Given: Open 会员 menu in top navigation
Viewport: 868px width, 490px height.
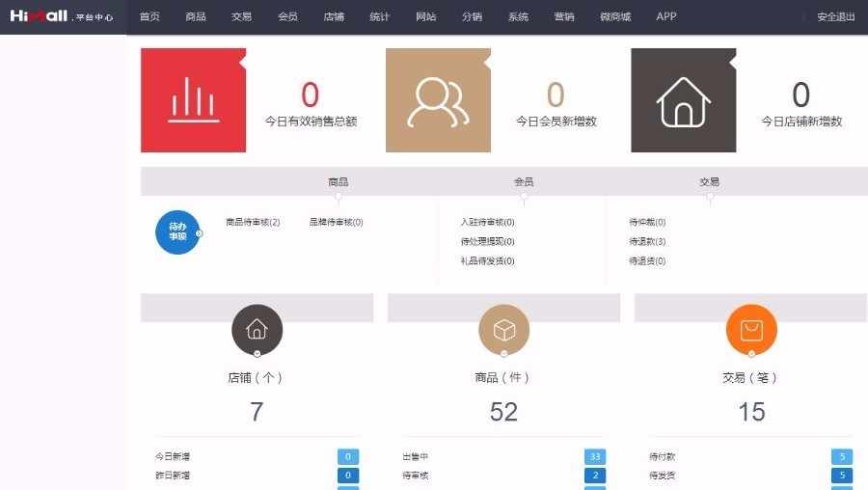Looking at the screenshot, I should pyautogui.click(x=287, y=16).
